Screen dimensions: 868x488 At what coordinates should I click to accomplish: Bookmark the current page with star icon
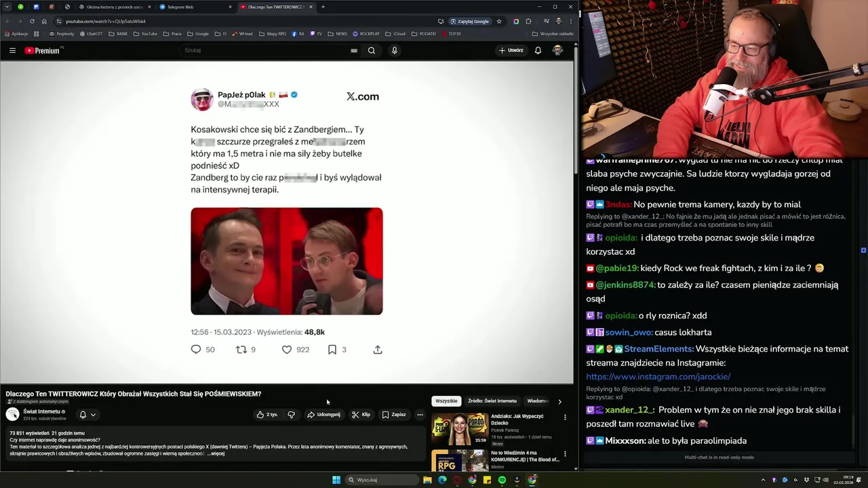(x=499, y=21)
